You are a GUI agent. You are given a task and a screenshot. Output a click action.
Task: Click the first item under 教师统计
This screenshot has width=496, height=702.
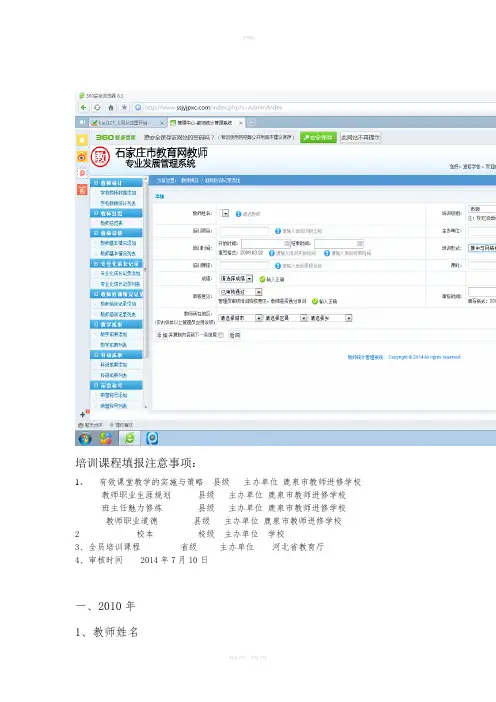[118, 193]
